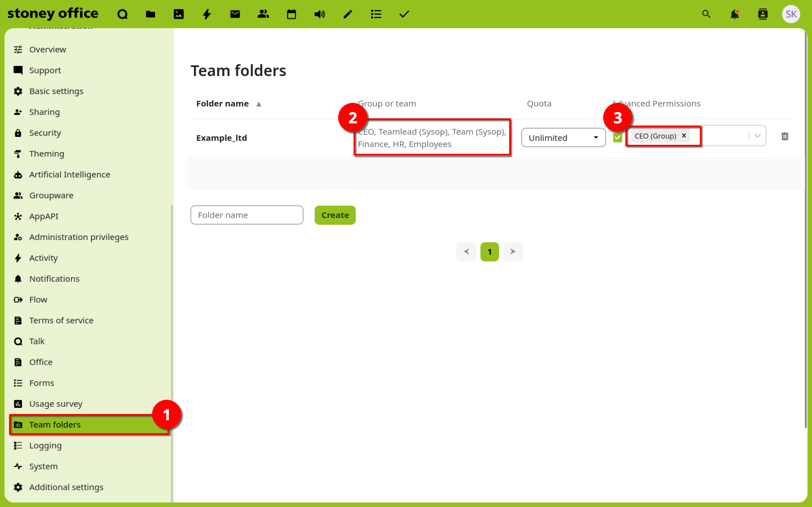
Task: Edit the Example_ltd group list
Action: [x=431, y=137]
